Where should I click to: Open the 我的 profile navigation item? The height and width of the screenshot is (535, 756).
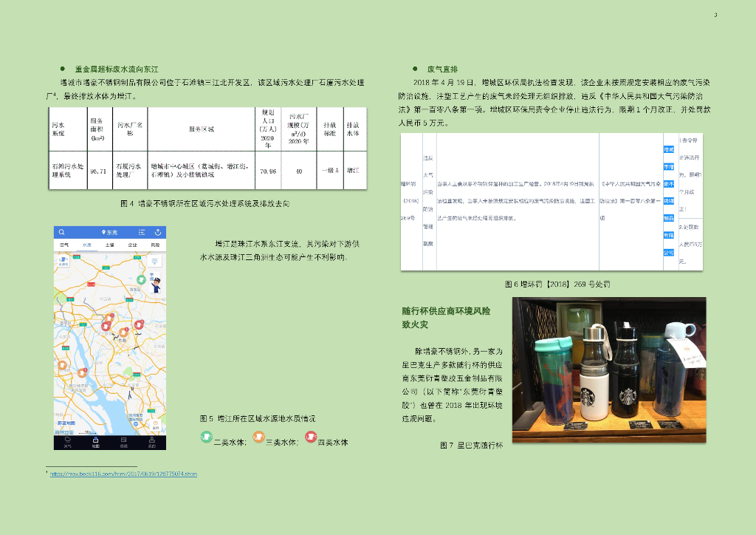(152, 443)
